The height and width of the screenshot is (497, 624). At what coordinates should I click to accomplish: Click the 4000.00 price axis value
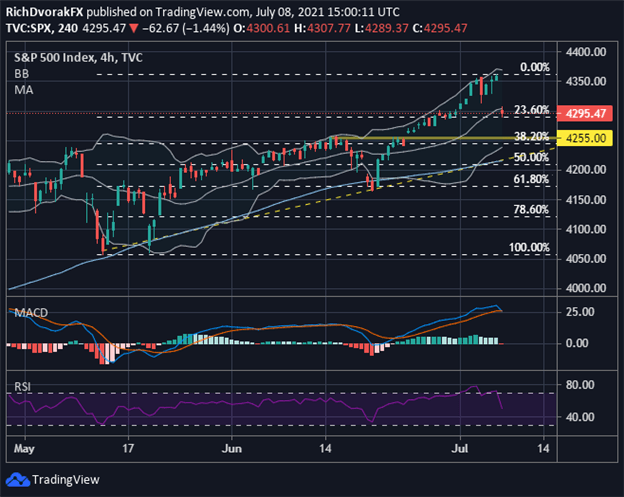586,288
